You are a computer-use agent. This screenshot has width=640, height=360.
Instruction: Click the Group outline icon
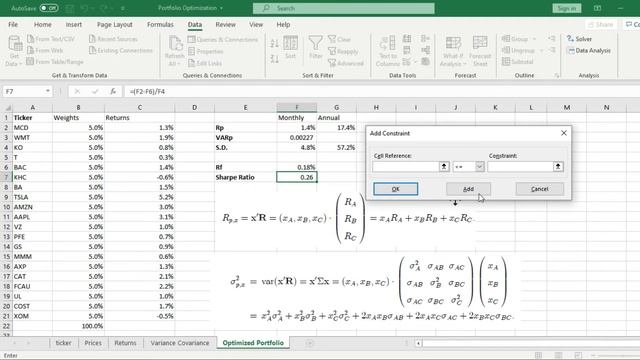tap(506, 39)
